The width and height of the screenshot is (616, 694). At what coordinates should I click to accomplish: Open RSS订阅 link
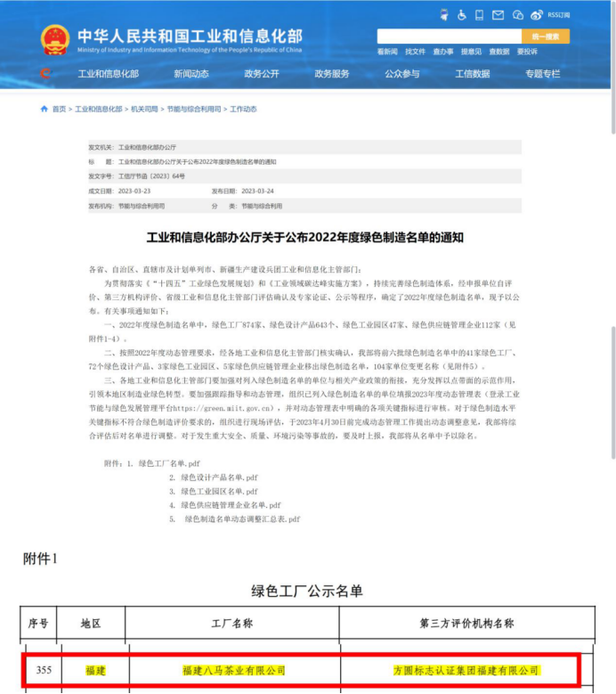click(559, 15)
